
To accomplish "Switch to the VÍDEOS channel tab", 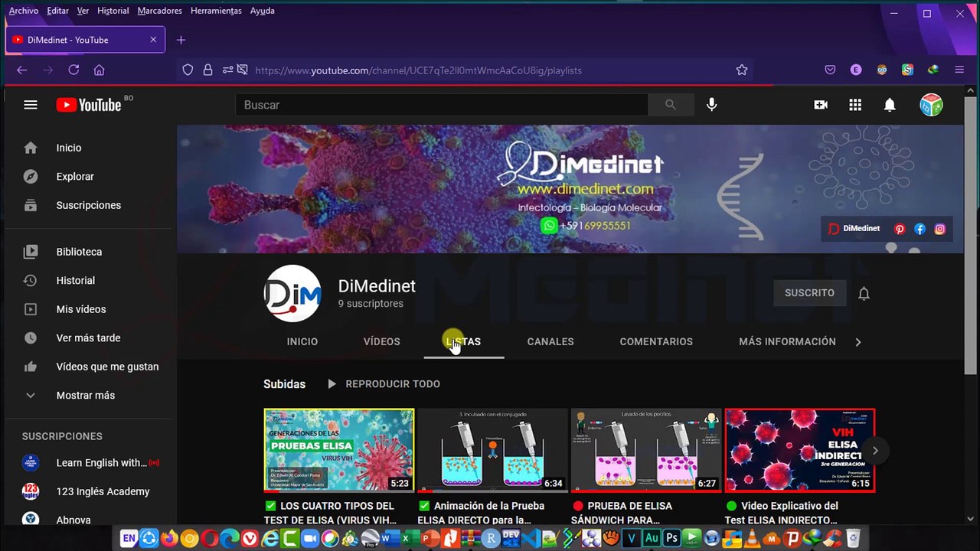I will coord(382,342).
